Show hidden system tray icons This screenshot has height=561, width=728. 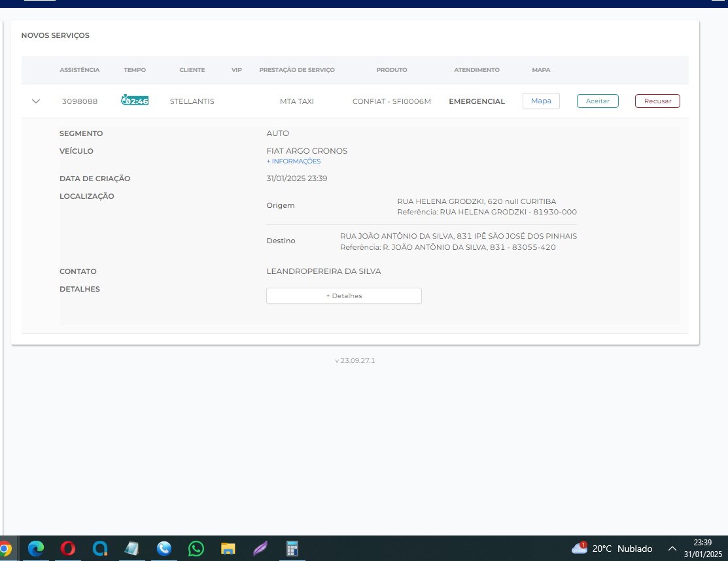(672, 549)
